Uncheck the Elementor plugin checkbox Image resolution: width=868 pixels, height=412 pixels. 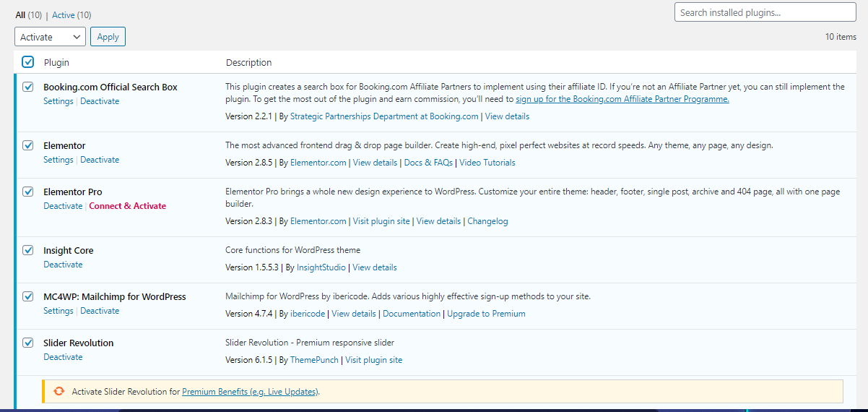click(x=27, y=145)
